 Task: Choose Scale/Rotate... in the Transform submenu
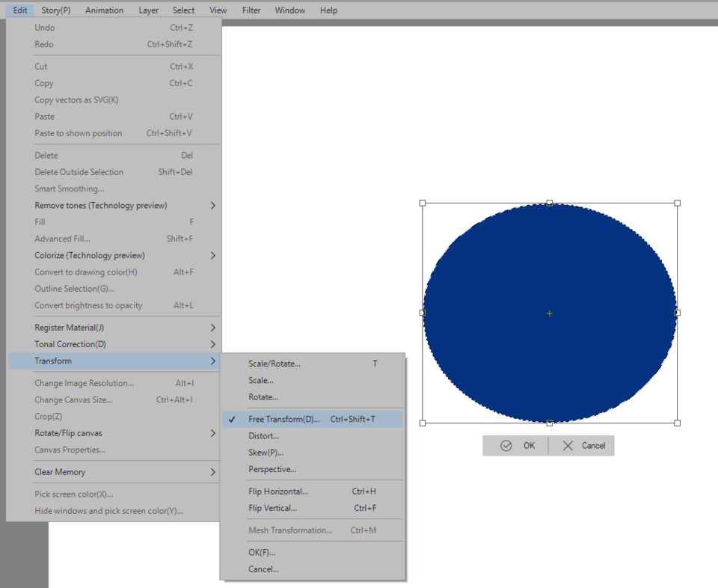click(x=313, y=364)
